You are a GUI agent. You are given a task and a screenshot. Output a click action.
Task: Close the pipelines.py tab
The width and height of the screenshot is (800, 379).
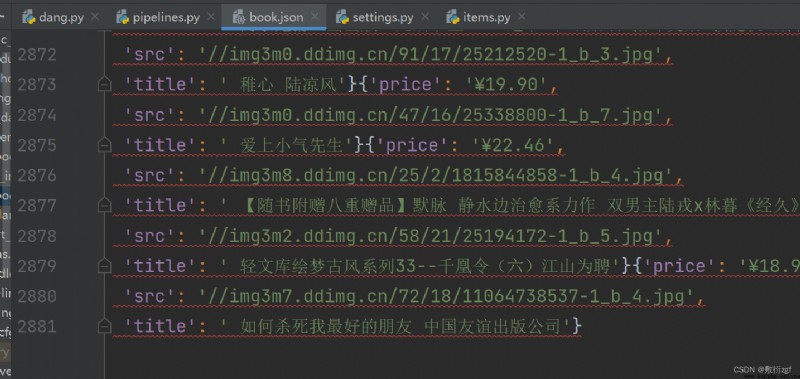click(210, 17)
